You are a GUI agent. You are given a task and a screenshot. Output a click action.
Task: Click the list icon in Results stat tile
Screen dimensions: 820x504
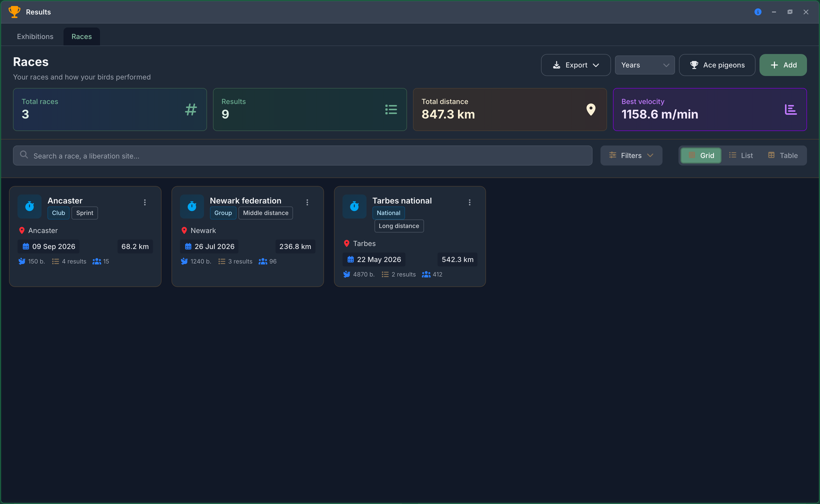click(391, 109)
